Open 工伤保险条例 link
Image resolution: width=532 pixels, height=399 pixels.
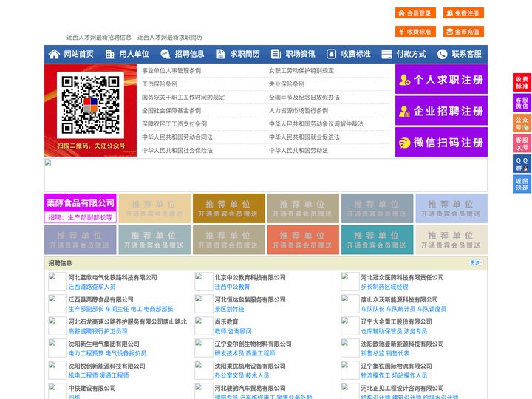[160, 83]
